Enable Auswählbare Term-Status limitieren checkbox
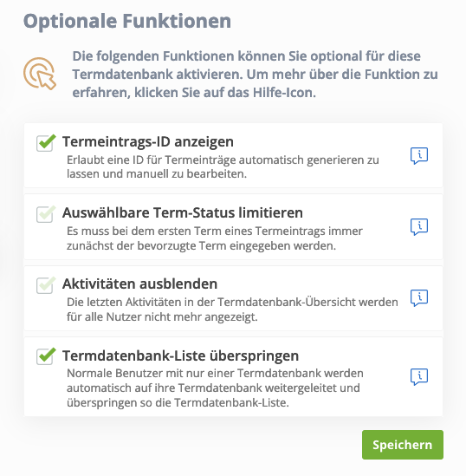 click(46, 214)
